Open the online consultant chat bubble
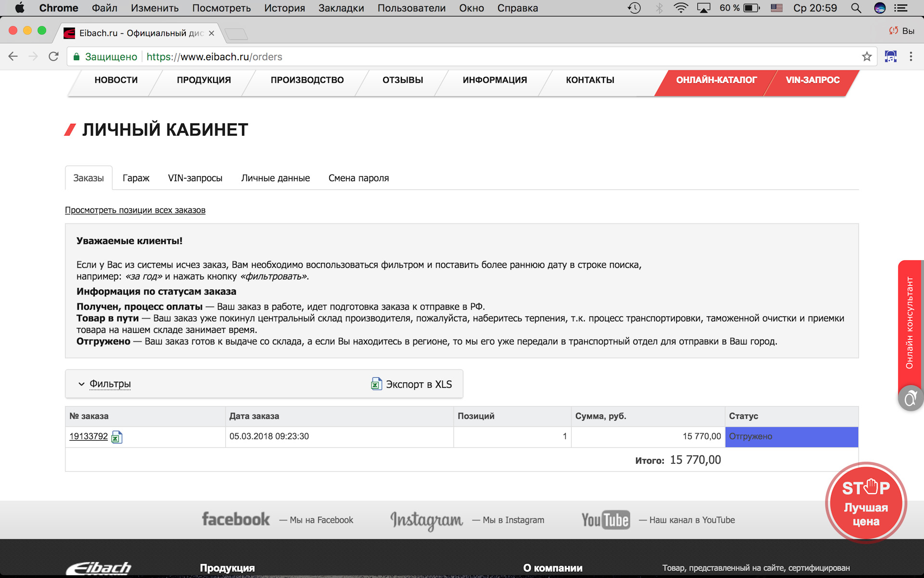The width and height of the screenshot is (924, 578). point(911,398)
